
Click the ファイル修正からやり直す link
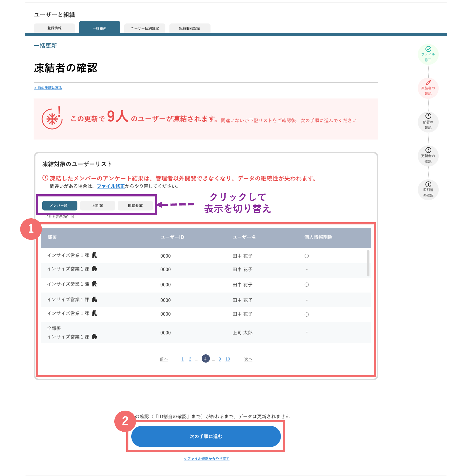click(207, 459)
